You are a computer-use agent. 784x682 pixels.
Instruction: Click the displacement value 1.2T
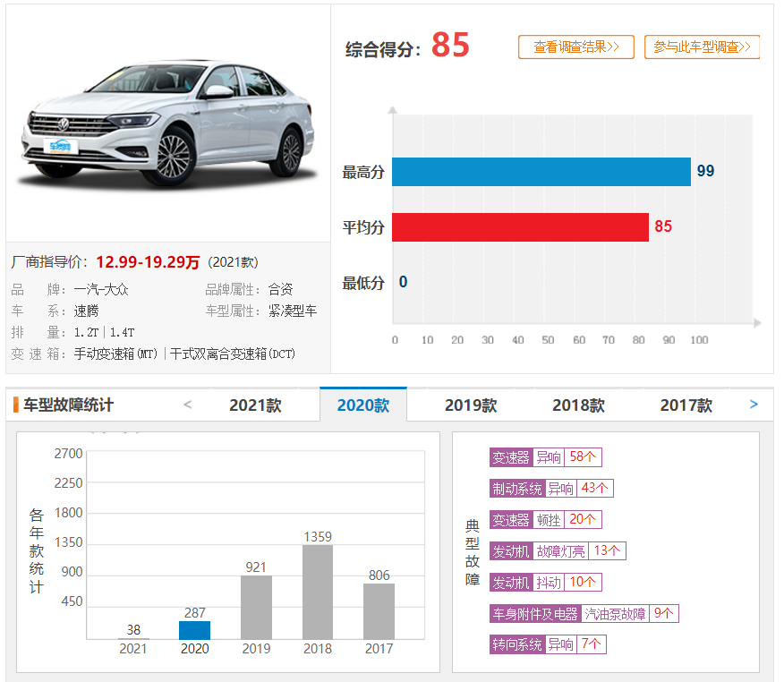pos(87,333)
